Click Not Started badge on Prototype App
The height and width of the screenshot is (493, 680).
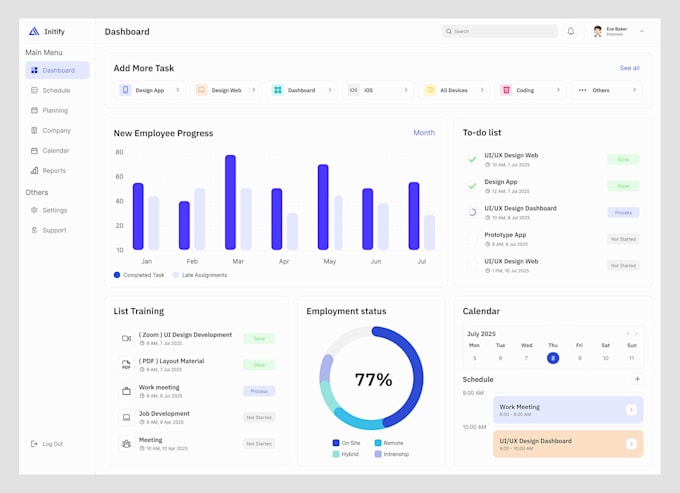(623, 239)
